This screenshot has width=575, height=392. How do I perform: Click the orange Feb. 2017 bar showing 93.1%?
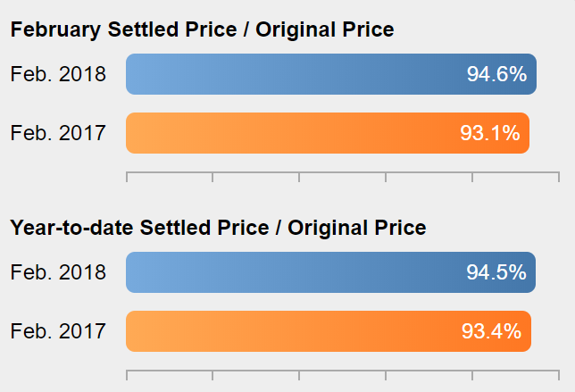pos(328,133)
